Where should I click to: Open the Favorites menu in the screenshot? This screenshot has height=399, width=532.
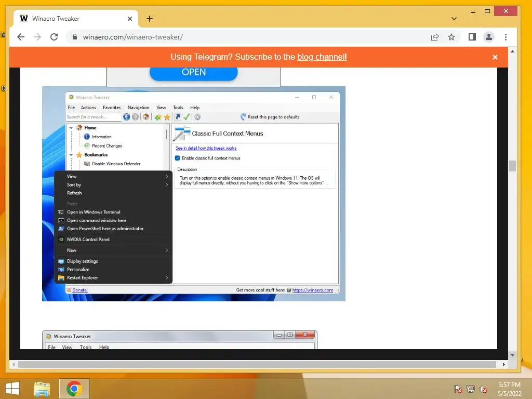[112, 108]
